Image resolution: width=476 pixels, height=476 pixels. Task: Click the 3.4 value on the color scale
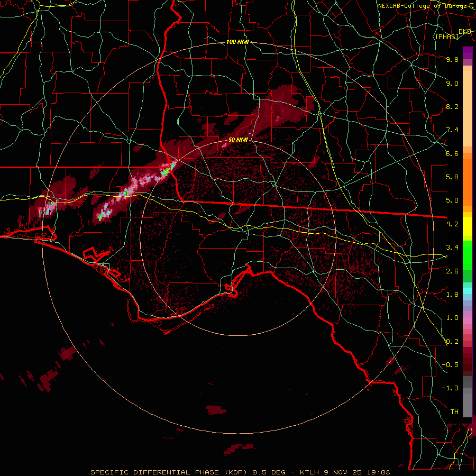point(452,248)
